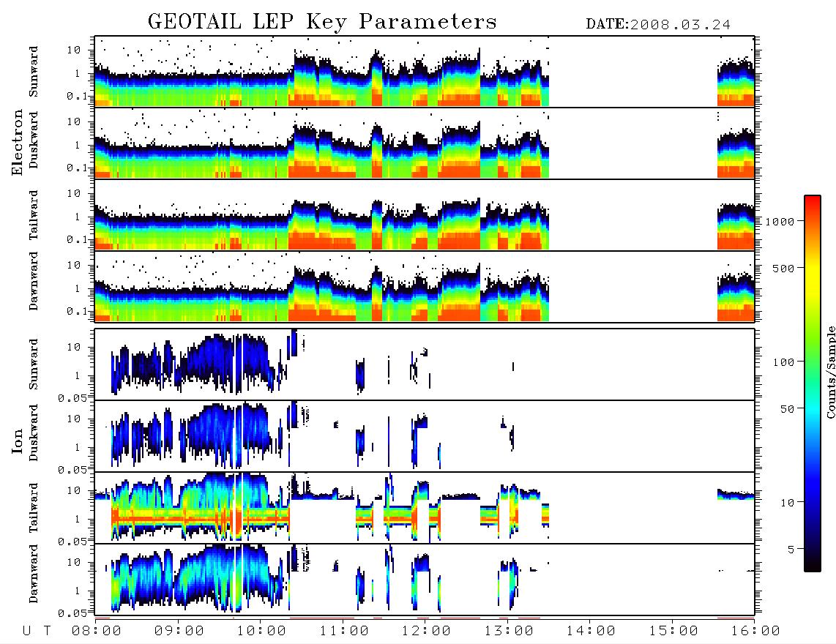Click the Electron Tailward spectrogram panel
Screen dimensions: 836x644
point(425,215)
